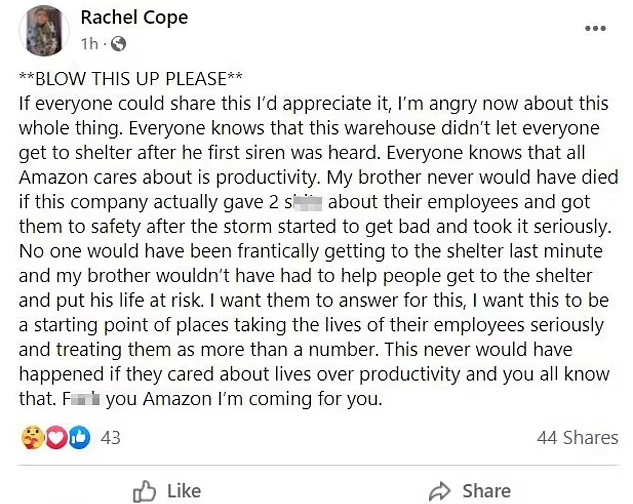Click the blurred word before 'you Amazon'
Image resolution: width=633 pixels, height=504 pixels.
coord(81,399)
